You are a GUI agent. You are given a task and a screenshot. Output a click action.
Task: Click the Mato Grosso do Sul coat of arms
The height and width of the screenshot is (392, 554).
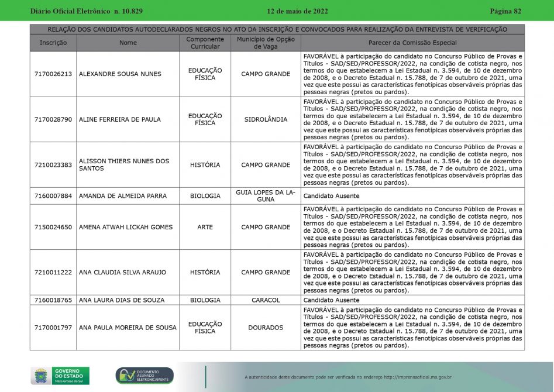(40, 375)
